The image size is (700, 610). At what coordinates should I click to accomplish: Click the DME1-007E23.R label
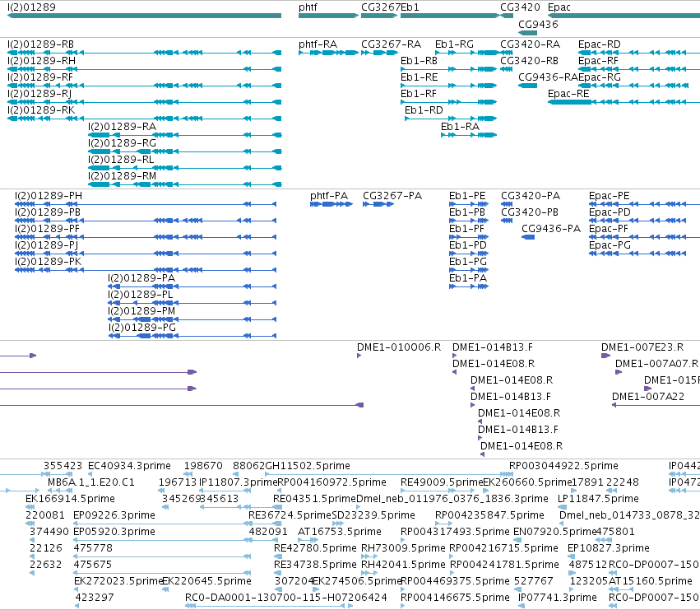(x=642, y=347)
